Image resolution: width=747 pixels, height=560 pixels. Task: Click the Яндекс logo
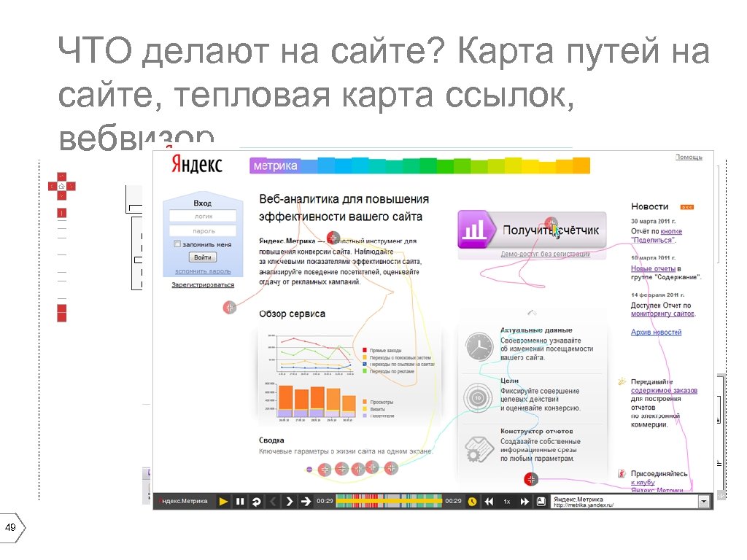(197, 164)
